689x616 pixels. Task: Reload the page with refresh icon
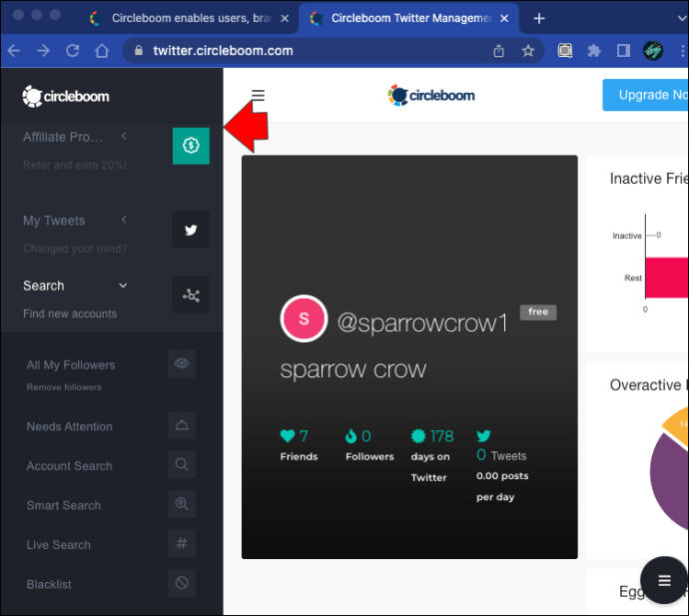point(73,51)
